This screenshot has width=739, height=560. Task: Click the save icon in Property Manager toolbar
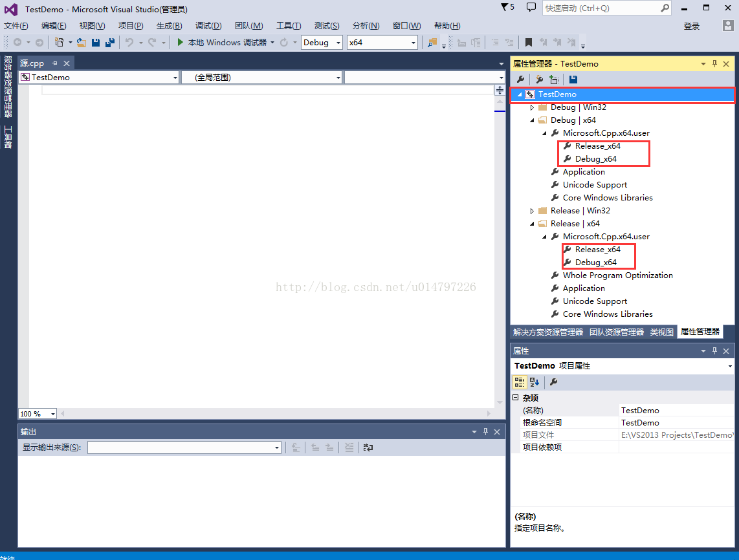(x=573, y=79)
